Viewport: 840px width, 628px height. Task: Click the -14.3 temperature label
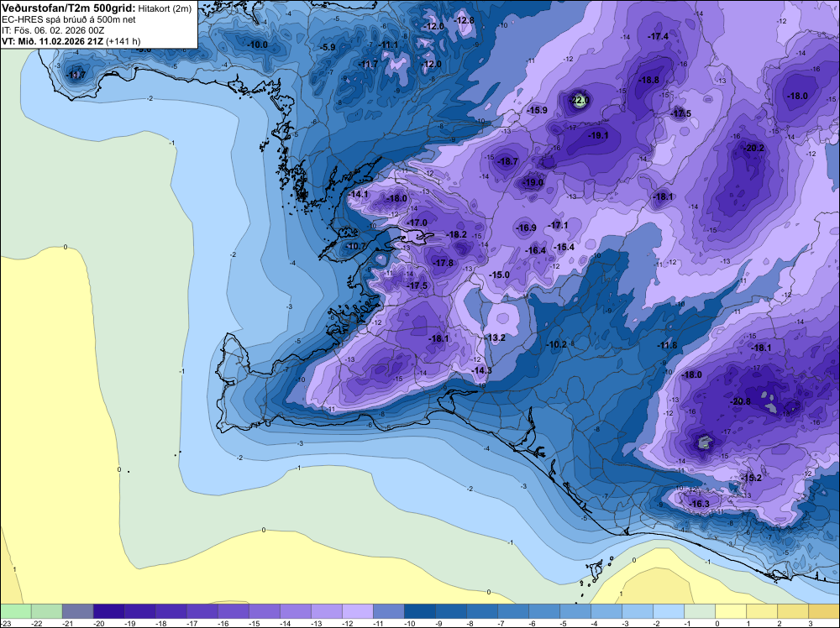[481, 370]
